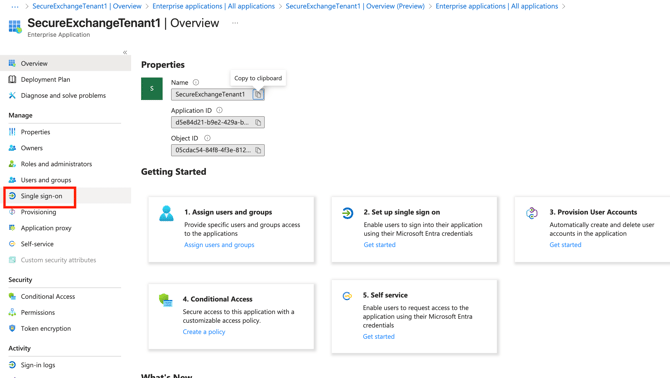
Task: Click the Name info icon
Action: point(196,82)
